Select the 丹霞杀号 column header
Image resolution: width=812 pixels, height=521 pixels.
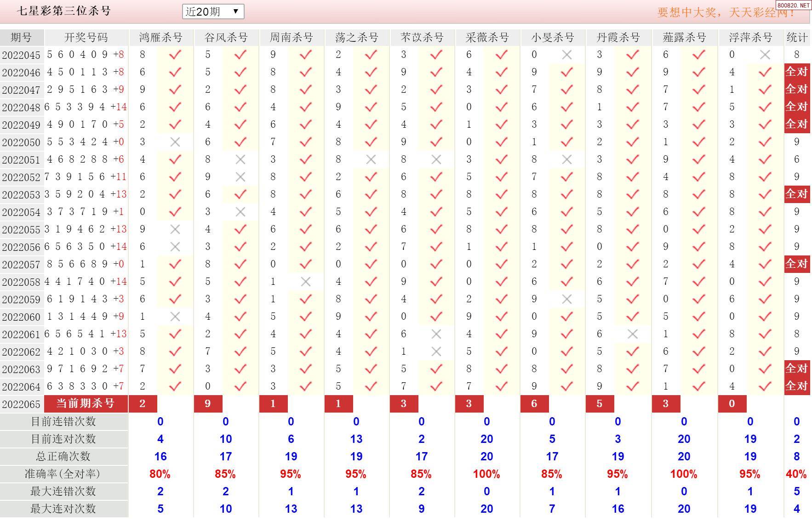tap(618, 38)
